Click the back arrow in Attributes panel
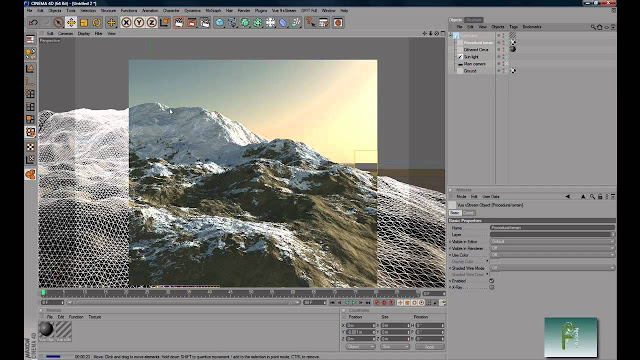Screen dimensions: 640x360 567,197
